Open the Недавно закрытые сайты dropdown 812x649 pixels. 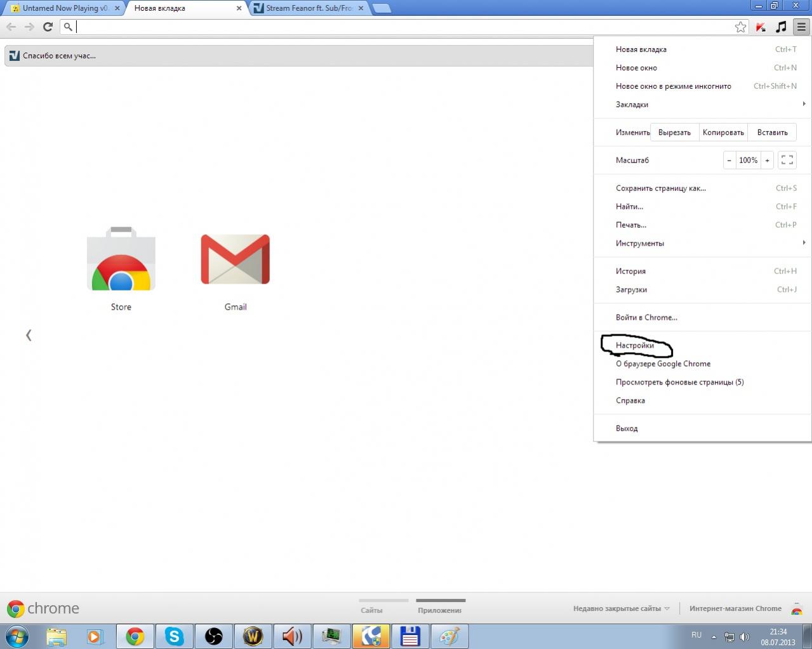tap(621, 608)
